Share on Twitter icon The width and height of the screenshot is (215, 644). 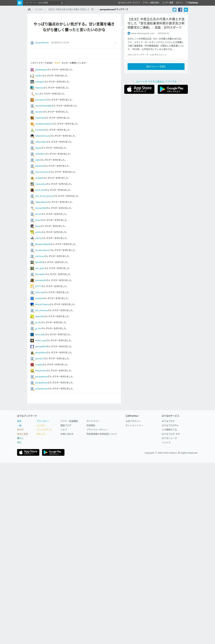point(174,10)
